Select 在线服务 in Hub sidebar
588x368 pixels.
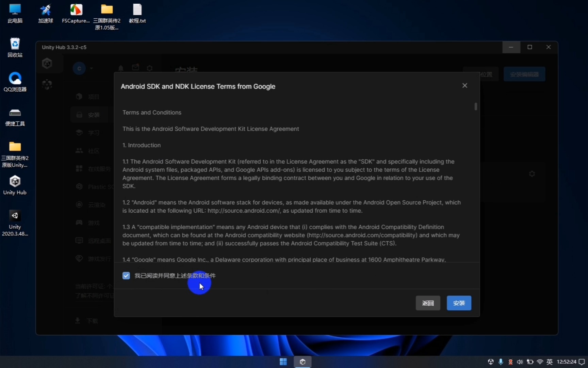(x=93, y=169)
